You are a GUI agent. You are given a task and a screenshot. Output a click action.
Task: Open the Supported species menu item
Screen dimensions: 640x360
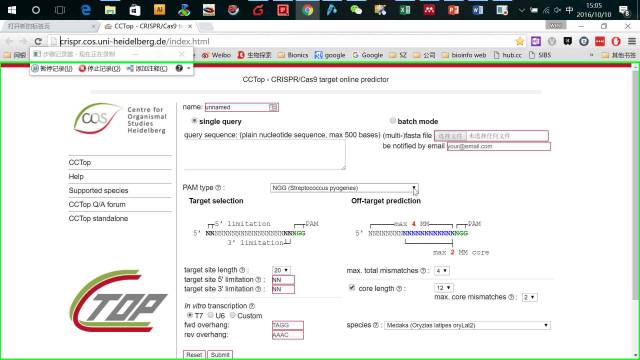click(98, 191)
